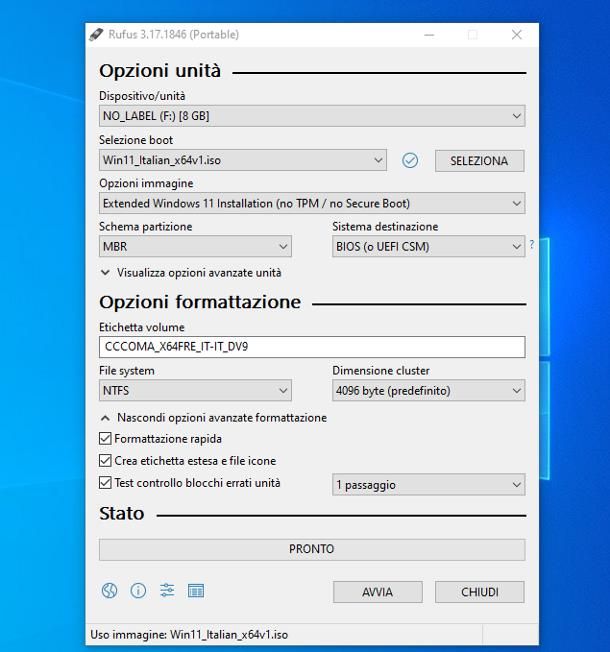Collapse Nascondi opzioni avanzate formattazione
The width and height of the screenshot is (610, 652).
[x=214, y=417]
